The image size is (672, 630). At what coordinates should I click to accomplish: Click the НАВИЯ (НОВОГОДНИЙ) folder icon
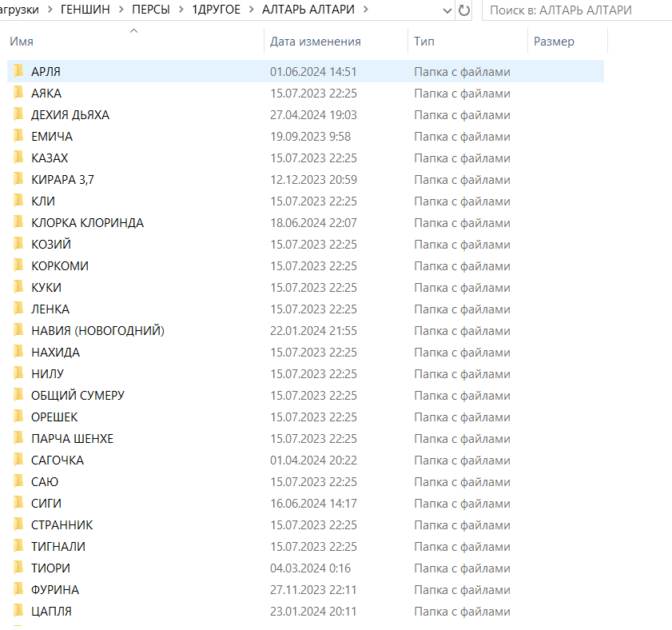tap(18, 330)
